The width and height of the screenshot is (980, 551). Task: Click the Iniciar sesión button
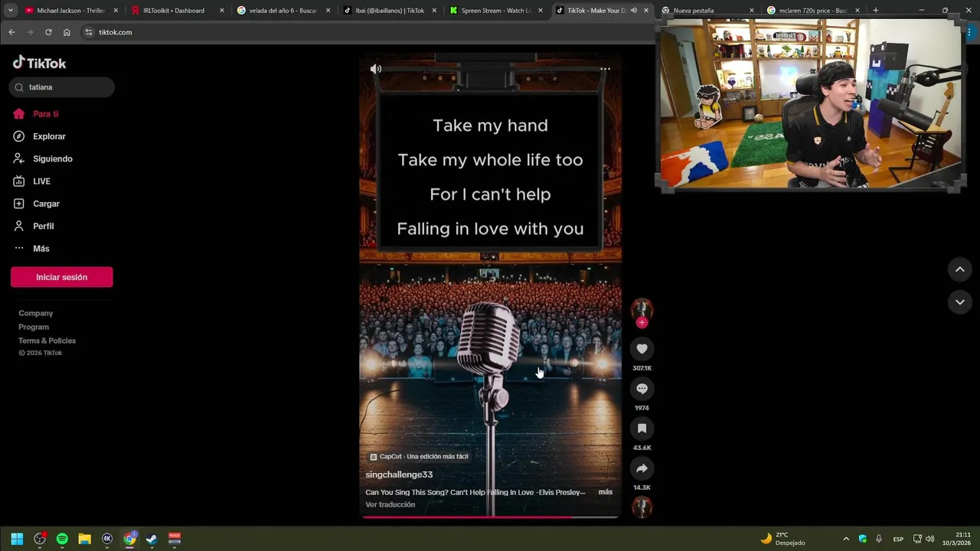coord(61,277)
